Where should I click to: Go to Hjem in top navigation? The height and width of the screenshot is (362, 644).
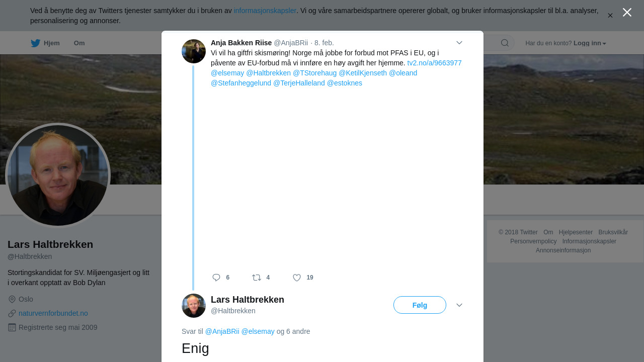point(51,43)
